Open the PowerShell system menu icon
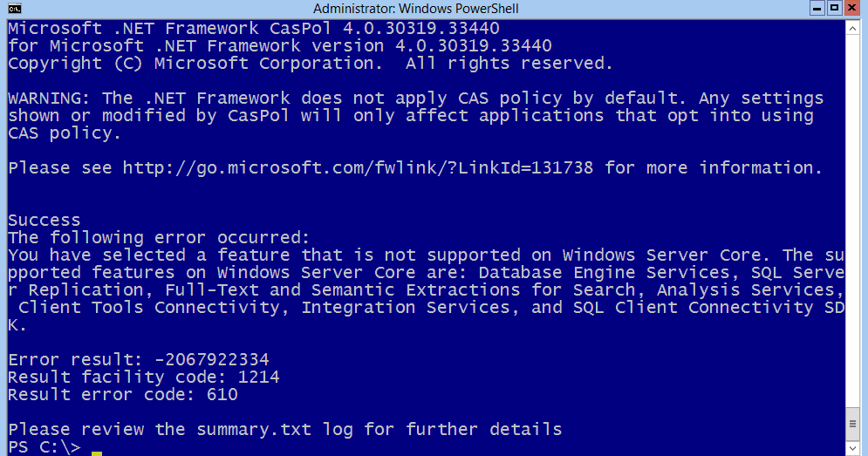Screen dimensions: 868x456 point(15,9)
